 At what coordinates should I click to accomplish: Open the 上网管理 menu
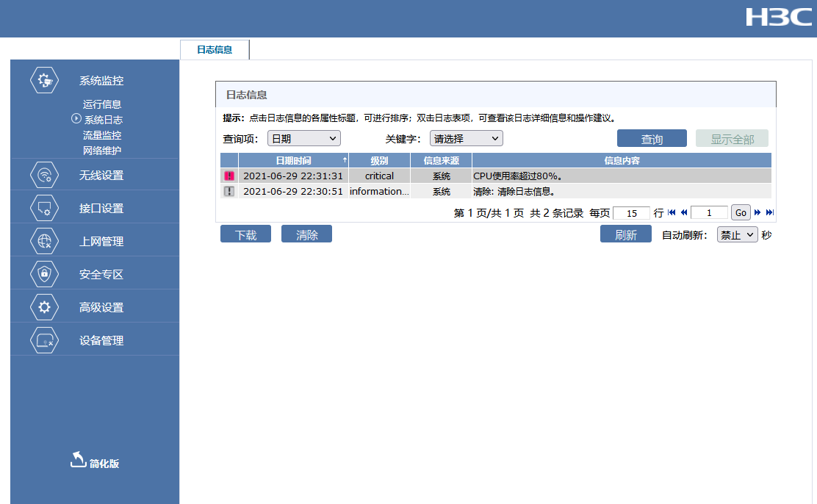(101, 241)
